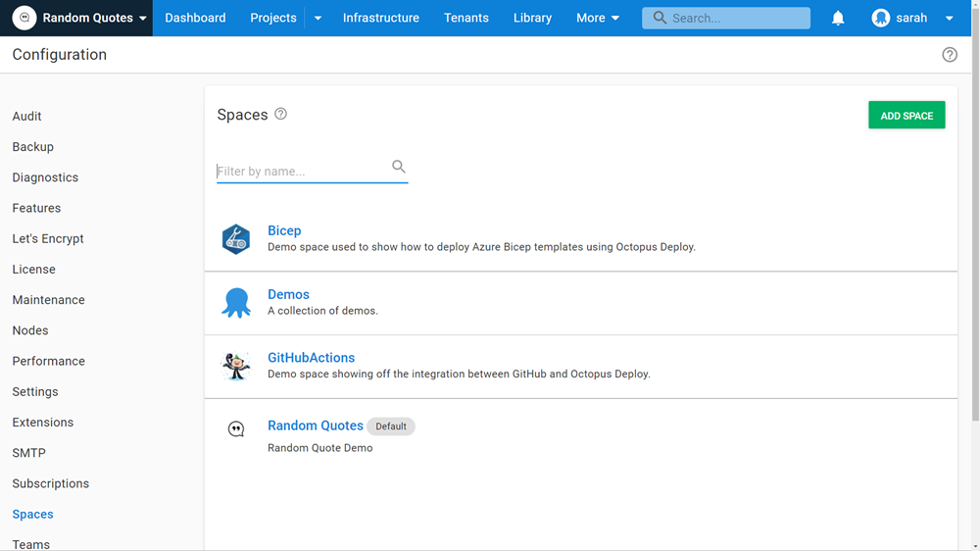
Task: Open Maintenance page
Action: pos(48,300)
